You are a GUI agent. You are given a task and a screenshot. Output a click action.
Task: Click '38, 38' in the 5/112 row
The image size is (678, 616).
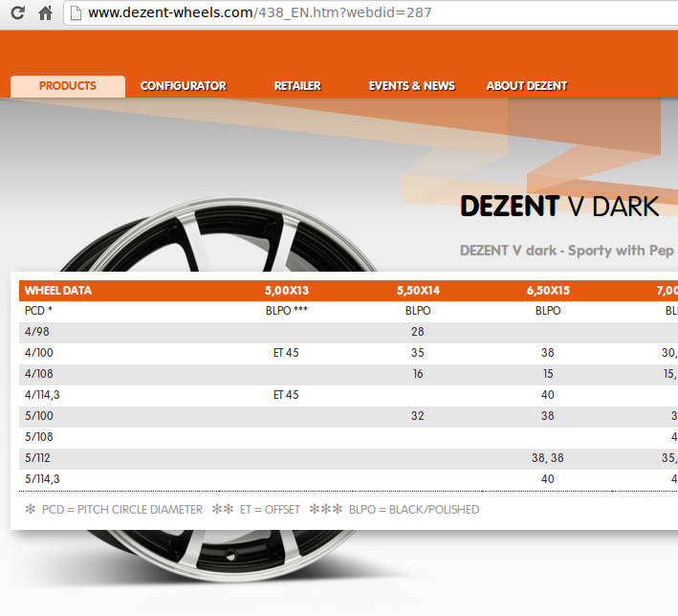click(x=548, y=458)
